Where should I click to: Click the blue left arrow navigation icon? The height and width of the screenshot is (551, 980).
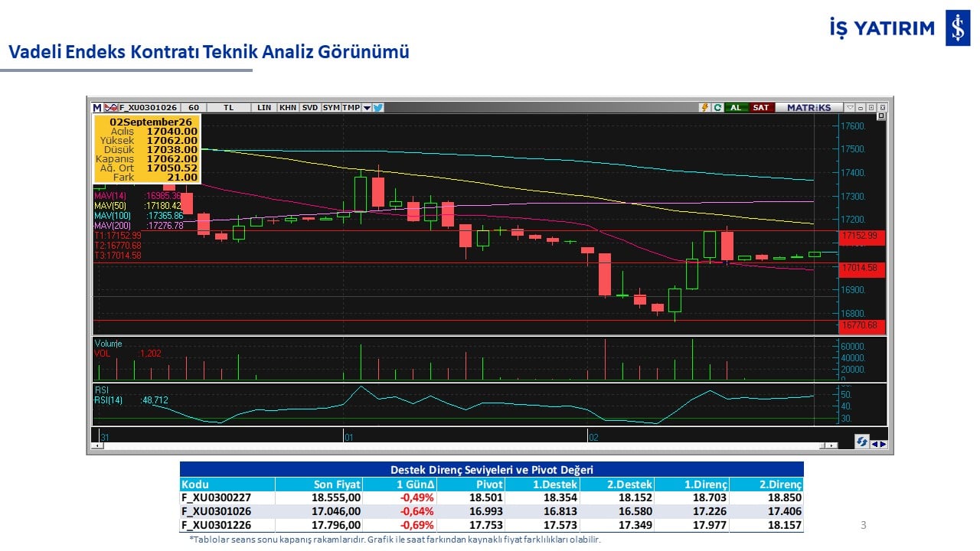[x=875, y=444]
